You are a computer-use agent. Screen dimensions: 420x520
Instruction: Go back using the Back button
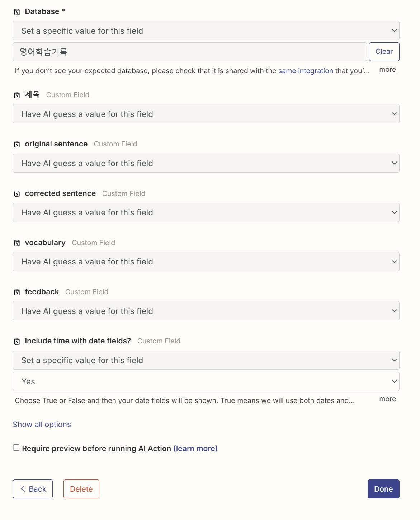pos(33,489)
